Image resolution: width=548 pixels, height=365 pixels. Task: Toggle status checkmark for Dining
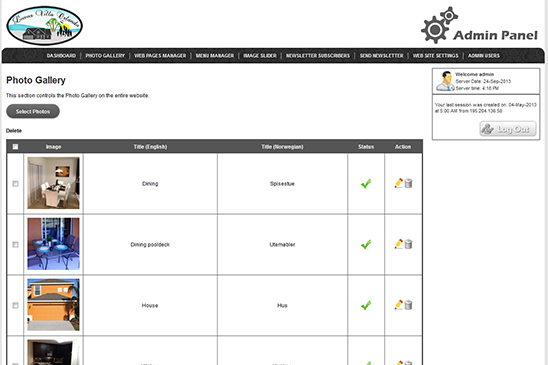[x=366, y=184]
